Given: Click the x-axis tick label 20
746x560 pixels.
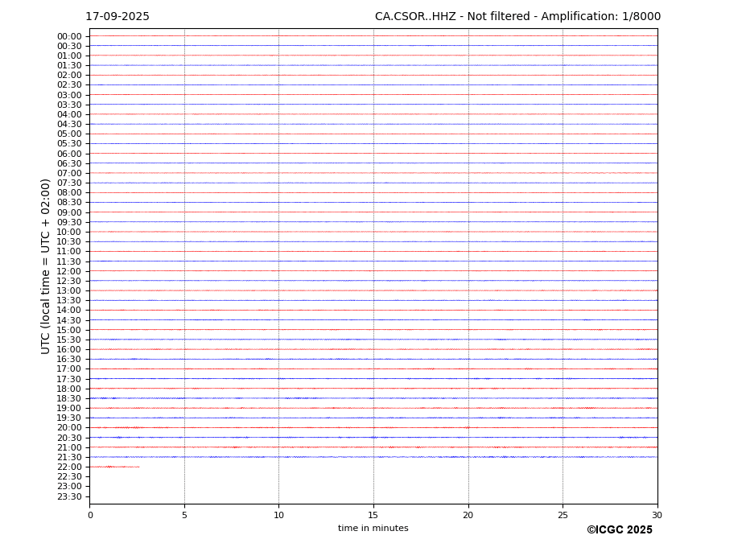Looking at the screenshot, I should point(468,515).
